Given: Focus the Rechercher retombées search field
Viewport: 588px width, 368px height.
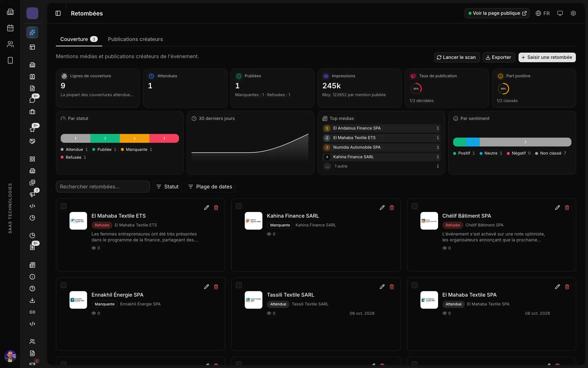Looking at the screenshot, I should tap(103, 187).
